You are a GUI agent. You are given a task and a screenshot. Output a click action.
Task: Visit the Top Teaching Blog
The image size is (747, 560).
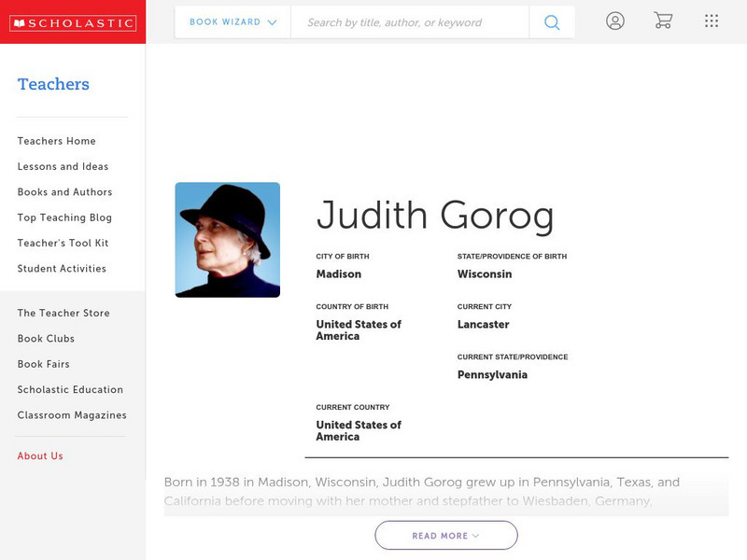tap(64, 217)
